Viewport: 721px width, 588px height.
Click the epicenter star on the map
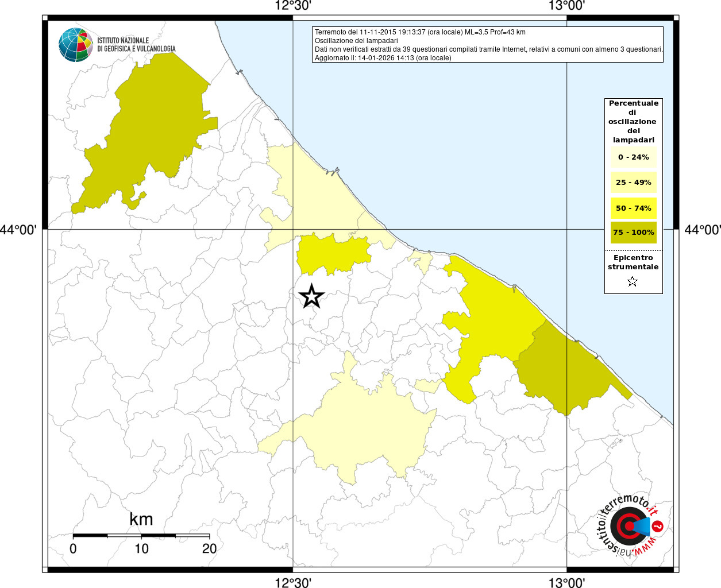point(311,297)
